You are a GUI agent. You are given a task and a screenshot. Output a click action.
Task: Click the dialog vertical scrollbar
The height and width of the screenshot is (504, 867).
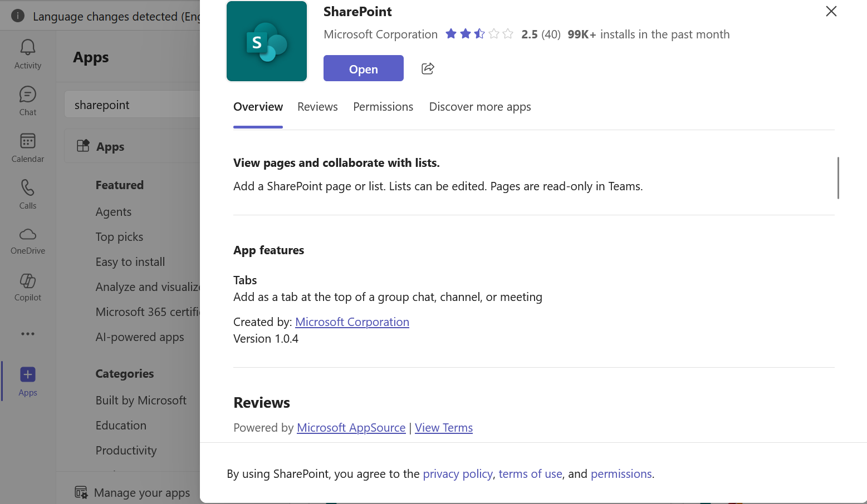pyautogui.click(x=838, y=178)
